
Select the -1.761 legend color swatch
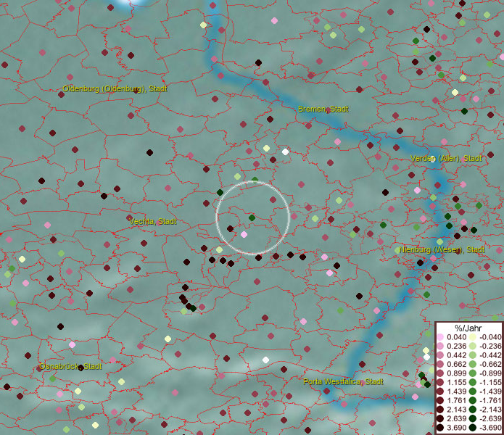coord(473,401)
